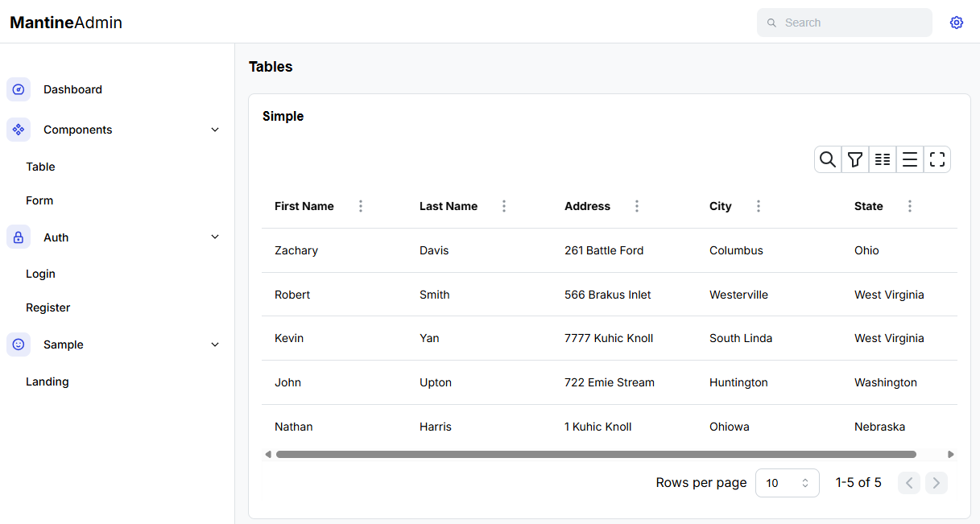Viewport: 980px width, 524px height.
Task: Go to the Table page in sidebar
Action: (40, 167)
